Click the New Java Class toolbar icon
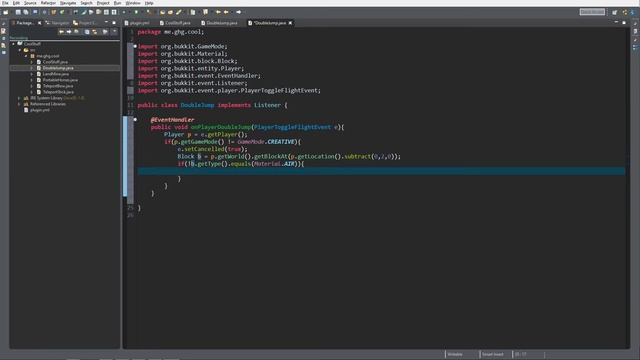Image resolution: width=640 pixels, height=360 pixels. tap(62, 12)
